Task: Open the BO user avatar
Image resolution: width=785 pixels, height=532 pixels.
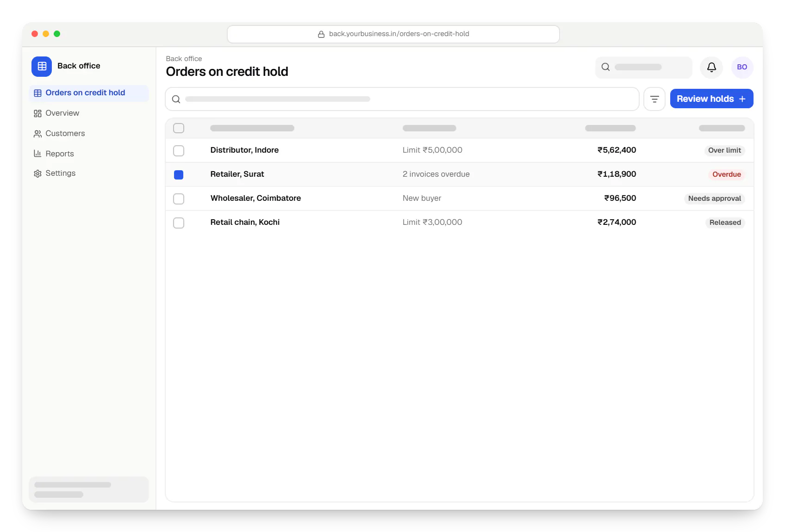Action: (x=742, y=68)
